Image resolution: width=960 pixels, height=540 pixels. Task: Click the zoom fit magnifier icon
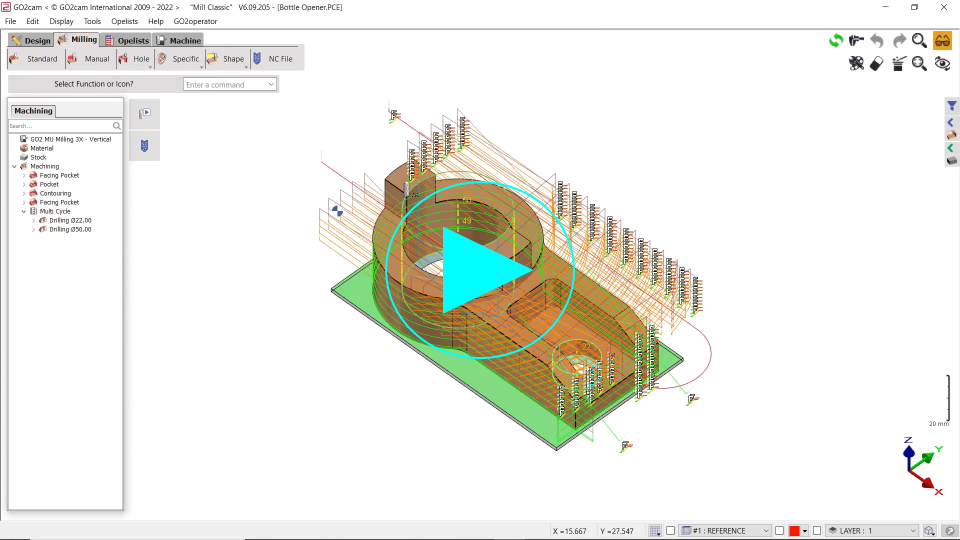(x=919, y=63)
